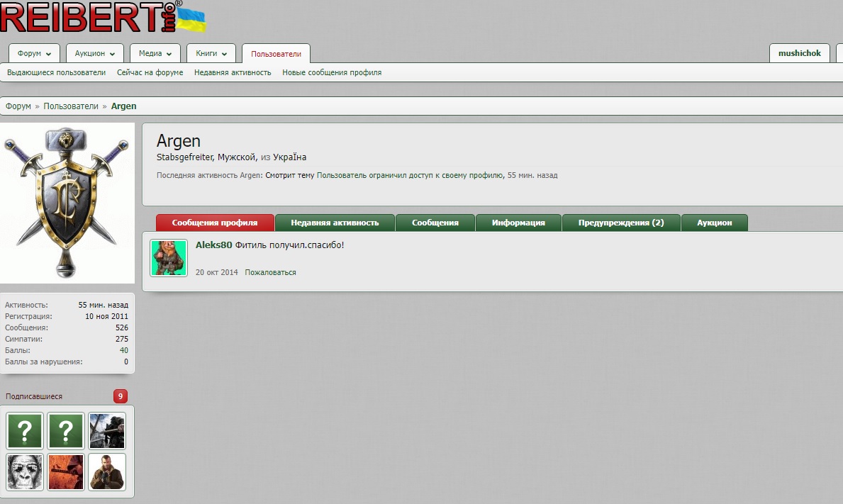
Task: Select the Пользователи navigation tab
Action: 276,54
